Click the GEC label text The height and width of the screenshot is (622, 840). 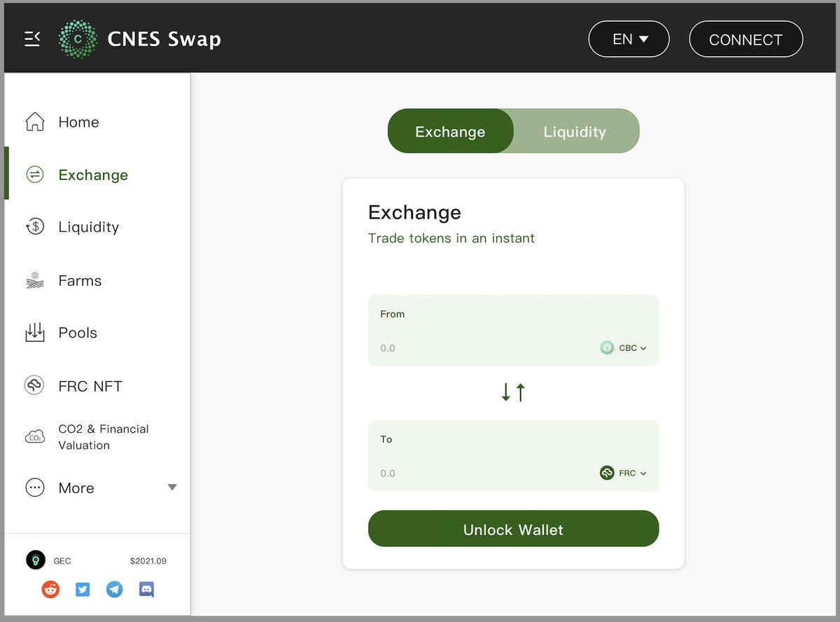click(x=62, y=561)
